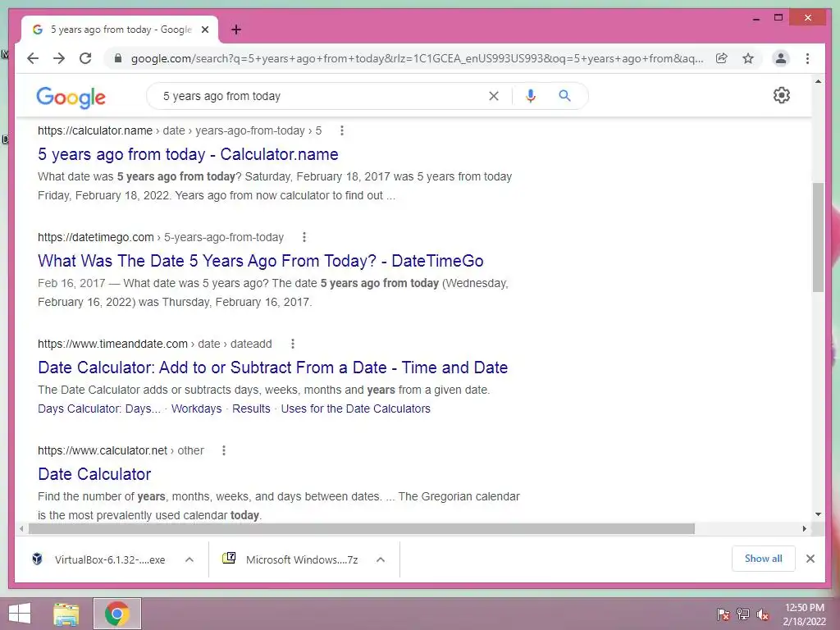Open options dots beside calculator.net result
The width and height of the screenshot is (840, 630).
[224, 450]
